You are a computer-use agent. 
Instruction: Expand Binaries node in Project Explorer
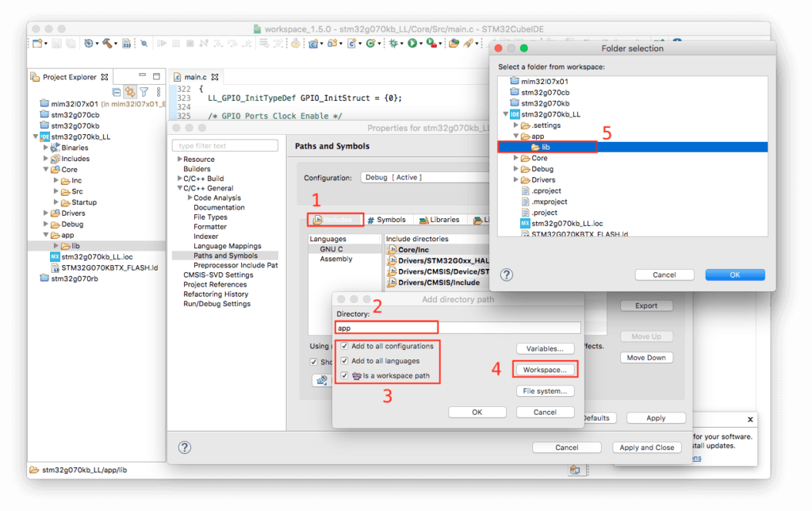pos(46,148)
